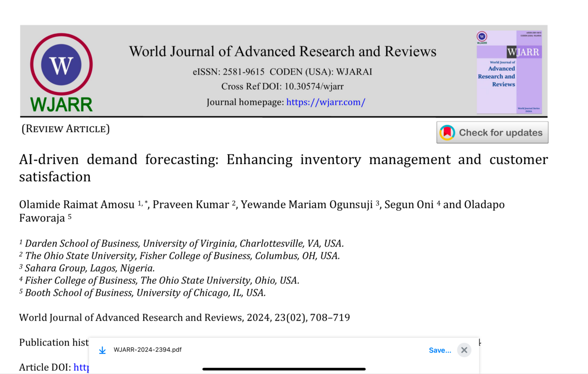Image resolution: width=588 pixels, height=374 pixels.
Task: Dismiss the download bar with X
Action: [x=464, y=350]
